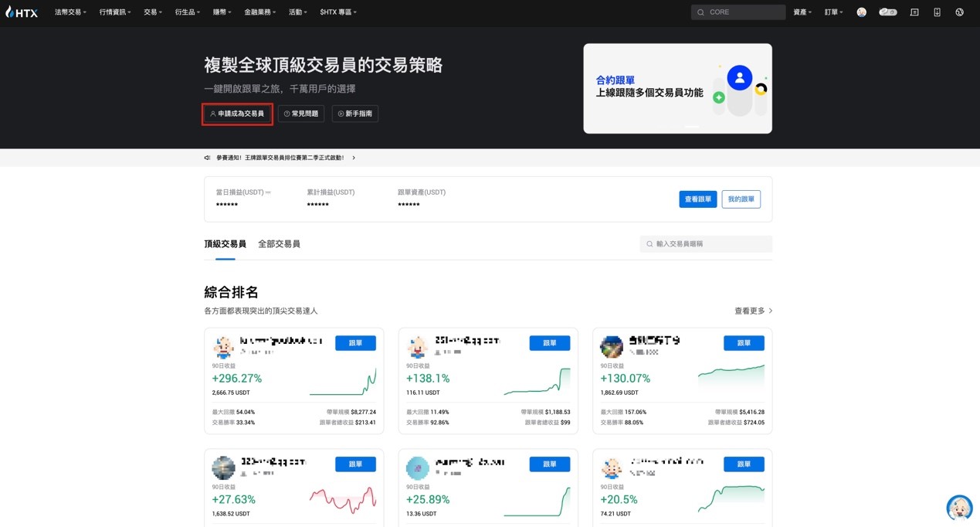
Task: Switch to the 頂級交易員 tab
Action: [225, 244]
